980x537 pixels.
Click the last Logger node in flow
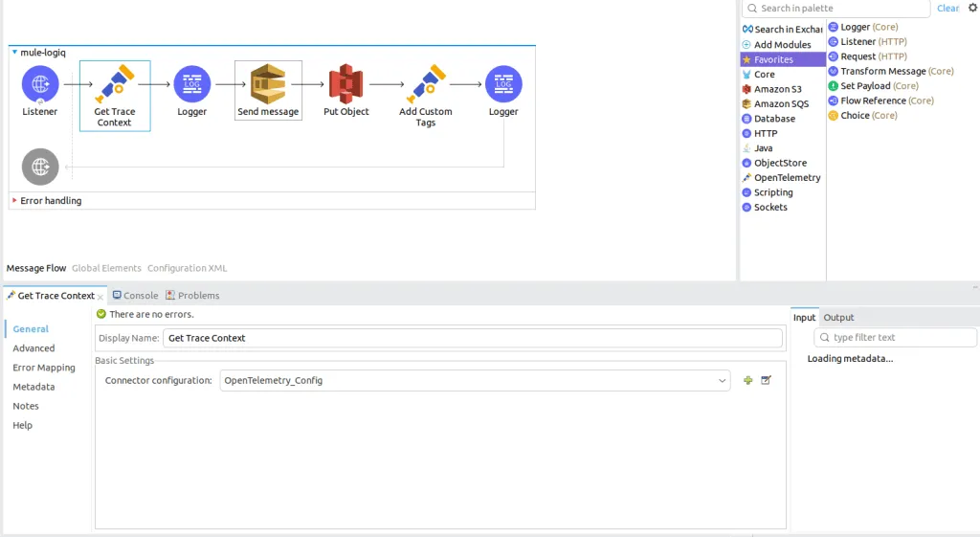pyautogui.click(x=503, y=85)
